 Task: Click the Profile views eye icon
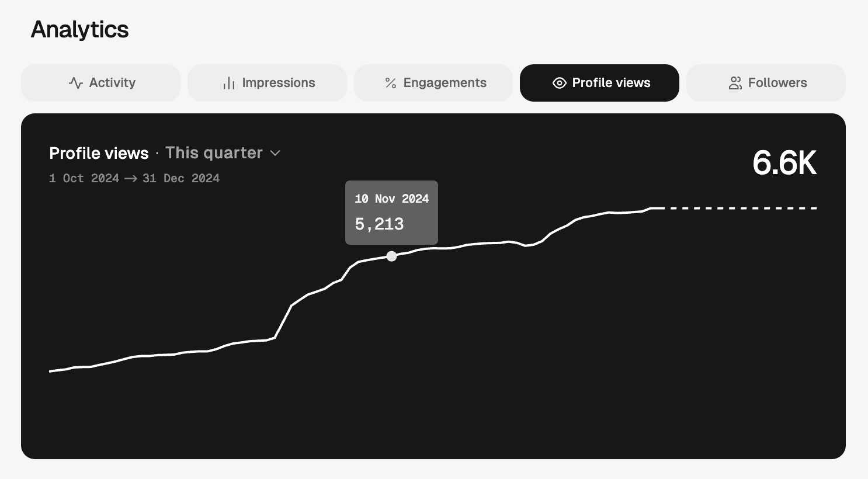tap(559, 83)
